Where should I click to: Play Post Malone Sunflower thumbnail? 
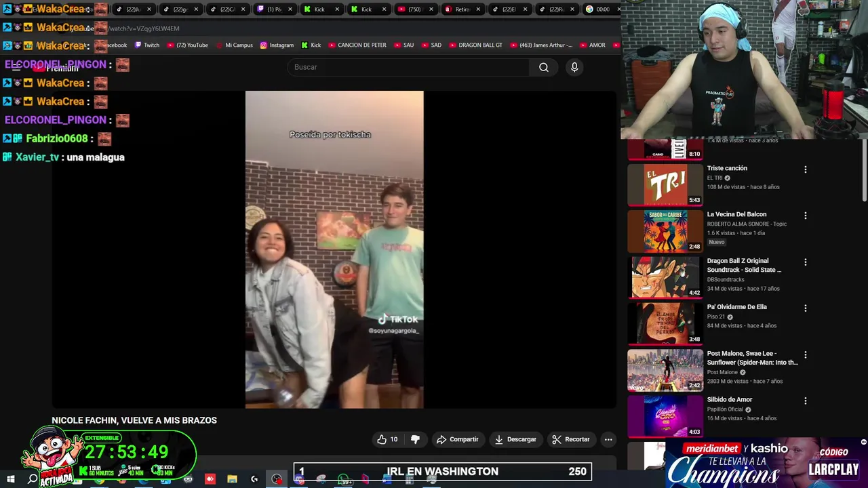[x=665, y=369]
